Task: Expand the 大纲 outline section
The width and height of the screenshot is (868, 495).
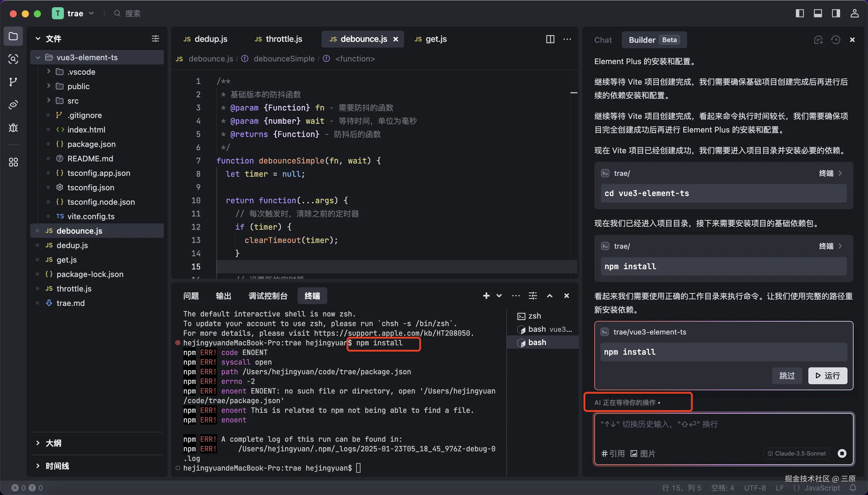Action: 53,443
